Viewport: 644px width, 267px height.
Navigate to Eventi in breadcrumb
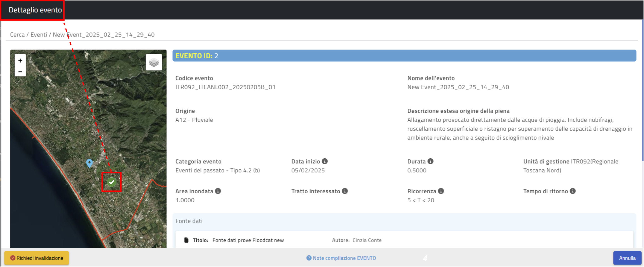click(x=38, y=35)
